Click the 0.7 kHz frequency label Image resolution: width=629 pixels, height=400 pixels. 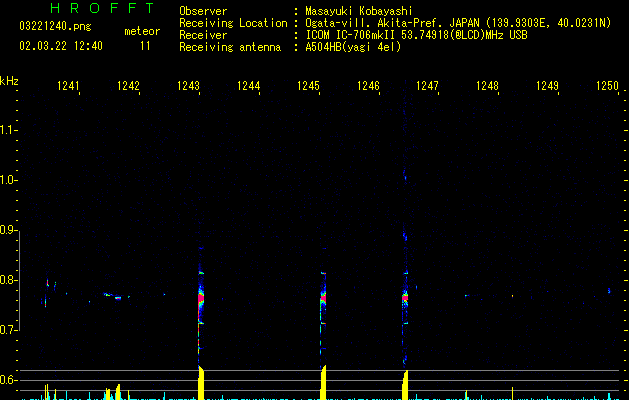[x=8, y=330]
